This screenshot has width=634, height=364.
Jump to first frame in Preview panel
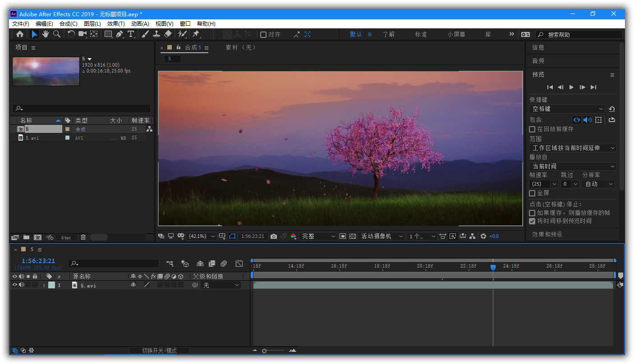(550, 87)
